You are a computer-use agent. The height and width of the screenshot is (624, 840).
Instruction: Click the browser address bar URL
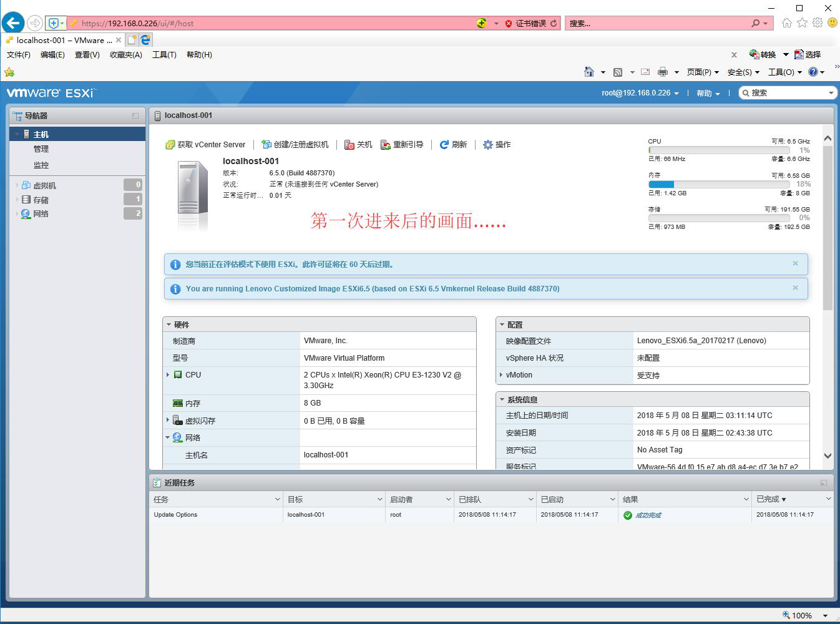[x=137, y=23]
